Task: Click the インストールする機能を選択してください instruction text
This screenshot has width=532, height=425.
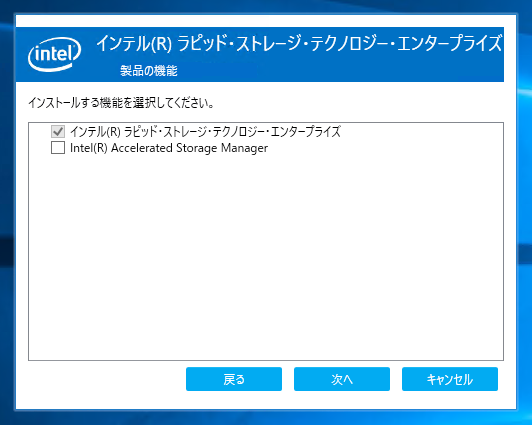Action: pos(121,102)
